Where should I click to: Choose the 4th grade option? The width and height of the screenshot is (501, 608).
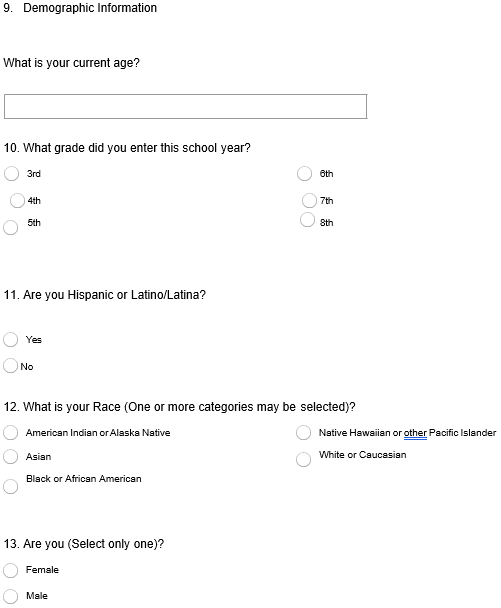(x=17, y=201)
